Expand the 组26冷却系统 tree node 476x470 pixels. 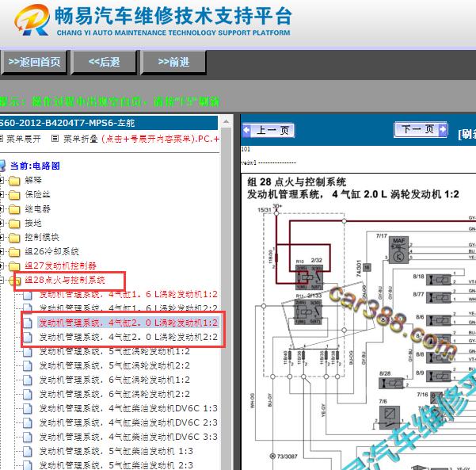[x=2, y=252]
